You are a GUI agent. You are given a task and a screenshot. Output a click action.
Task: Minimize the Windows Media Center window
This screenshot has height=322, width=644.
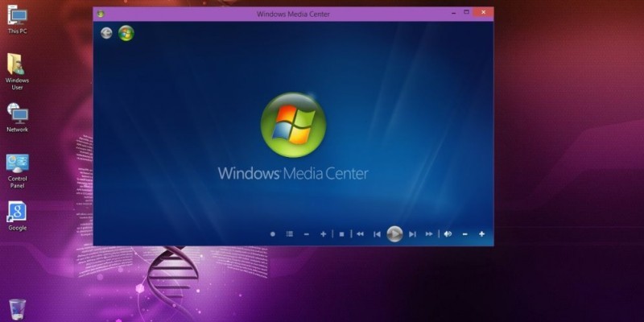coord(453,13)
